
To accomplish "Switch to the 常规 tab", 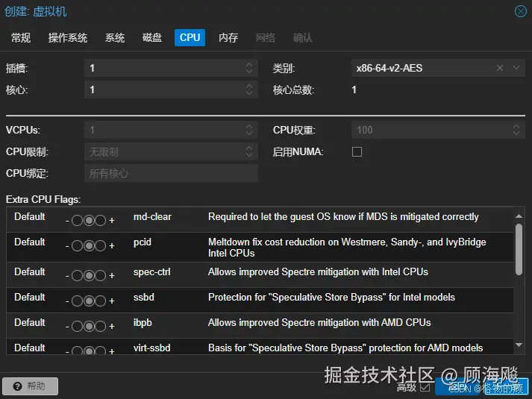I will coord(21,37).
